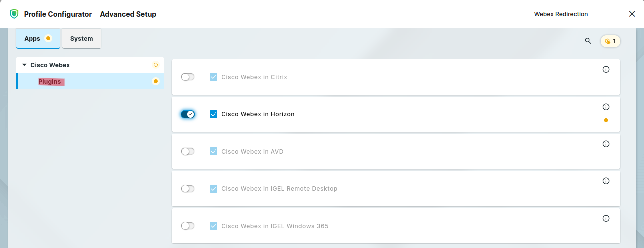Click the green shield Profile Configurator icon
This screenshot has height=248, width=644.
coord(14,14)
